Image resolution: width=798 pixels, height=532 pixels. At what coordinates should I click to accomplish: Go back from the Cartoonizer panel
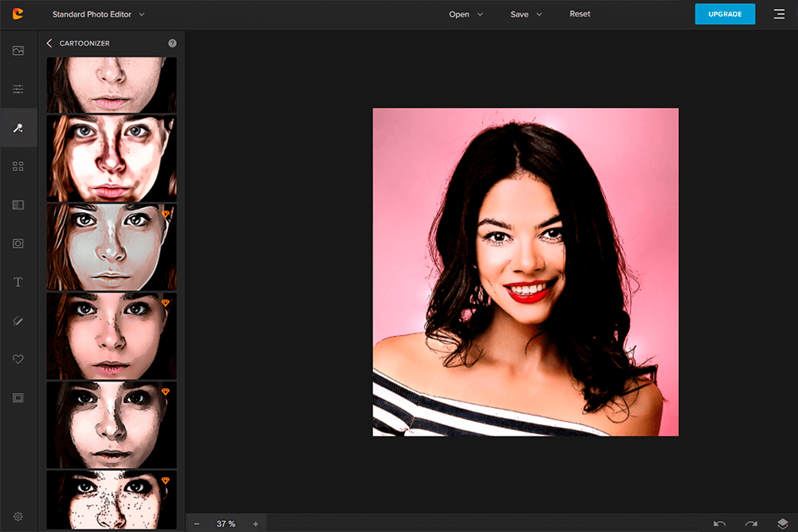pyautogui.click(x=49, y=43)
